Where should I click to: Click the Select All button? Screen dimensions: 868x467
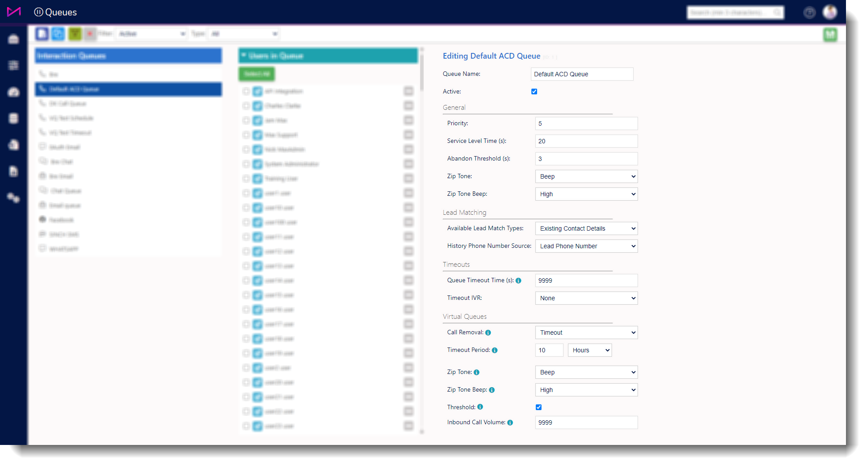[257, 74]
